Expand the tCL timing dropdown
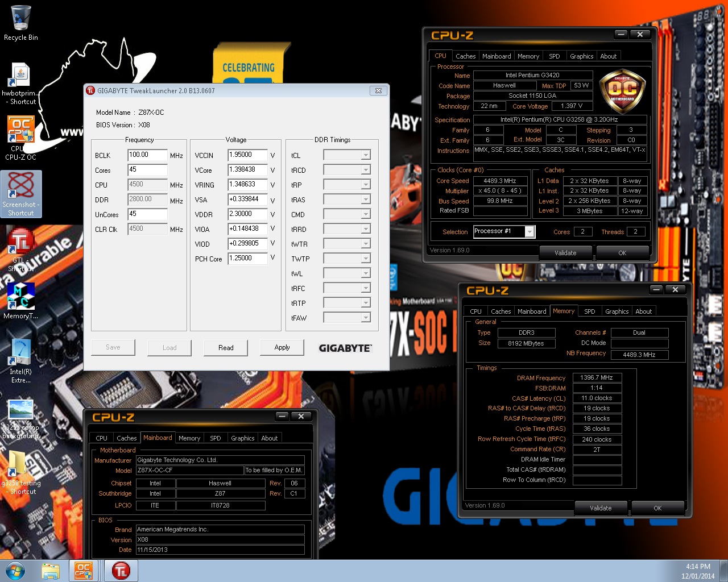Screen dimensions: 728x582 pyautogui.click(x=366, y=155)
